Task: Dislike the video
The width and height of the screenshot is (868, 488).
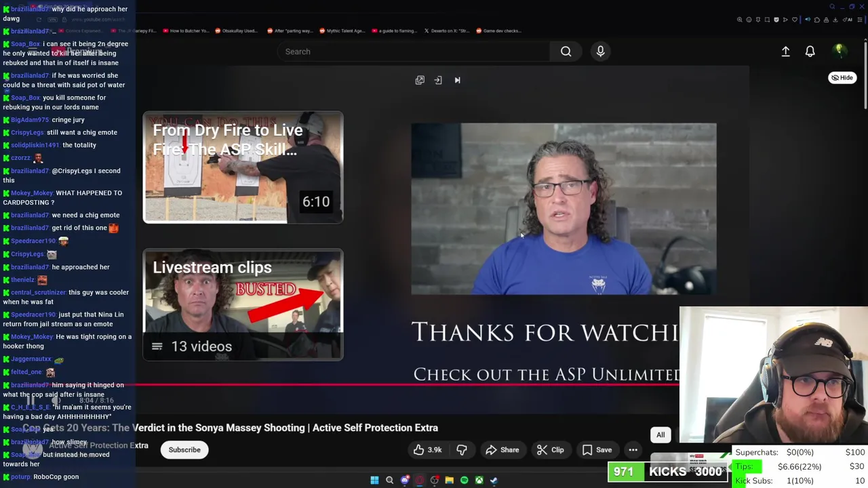Action: click(x=462, y=449)
